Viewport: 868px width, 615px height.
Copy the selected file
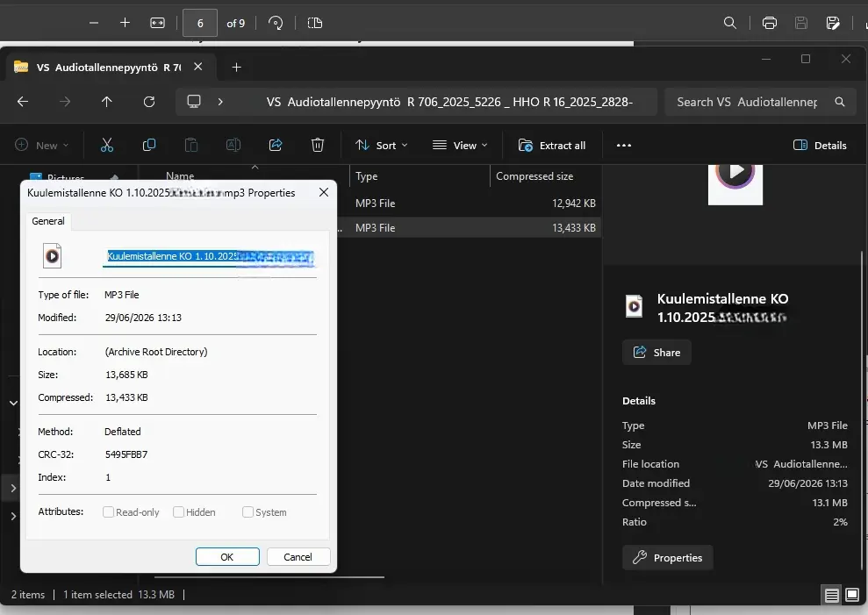149,145
